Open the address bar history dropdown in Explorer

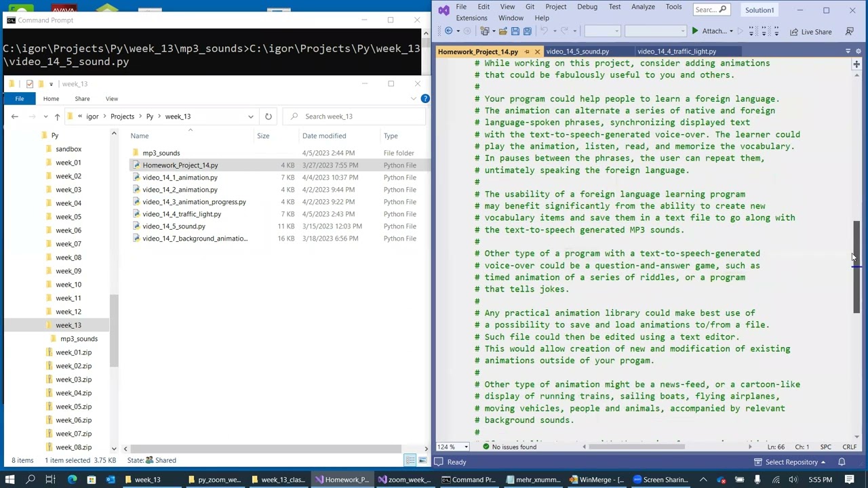click(251, 117)
